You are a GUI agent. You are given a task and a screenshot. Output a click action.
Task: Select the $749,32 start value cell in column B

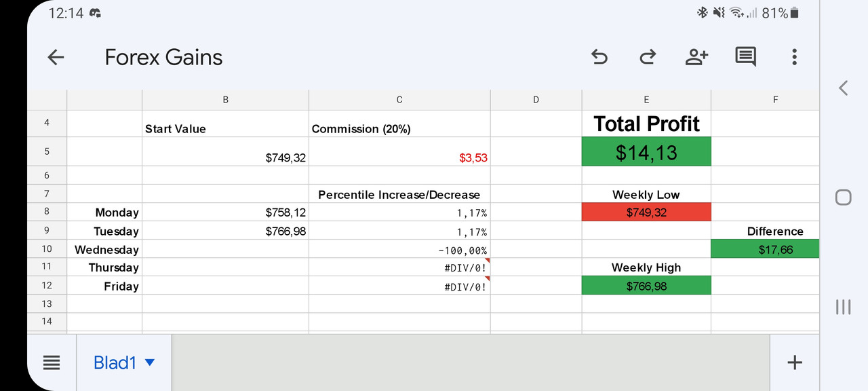(225, 151)
